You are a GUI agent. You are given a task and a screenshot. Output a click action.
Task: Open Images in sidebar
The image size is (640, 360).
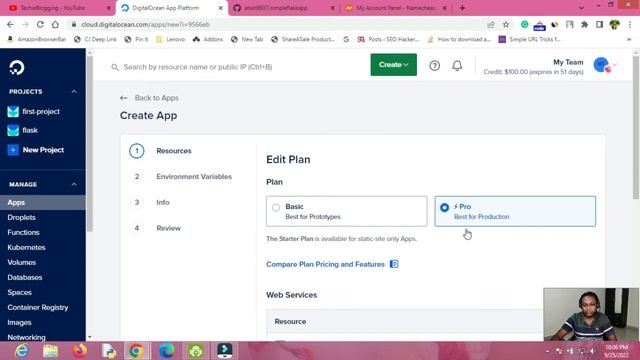click(x=19, y=322)
